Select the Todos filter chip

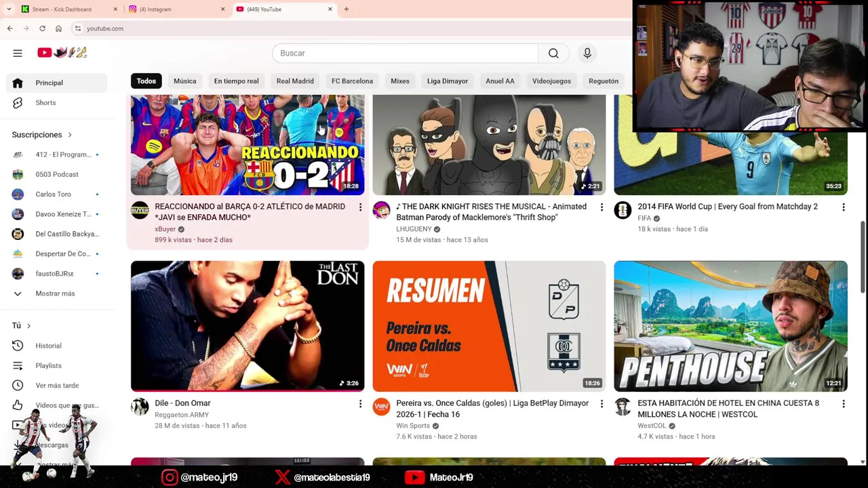tap(146, 81)
